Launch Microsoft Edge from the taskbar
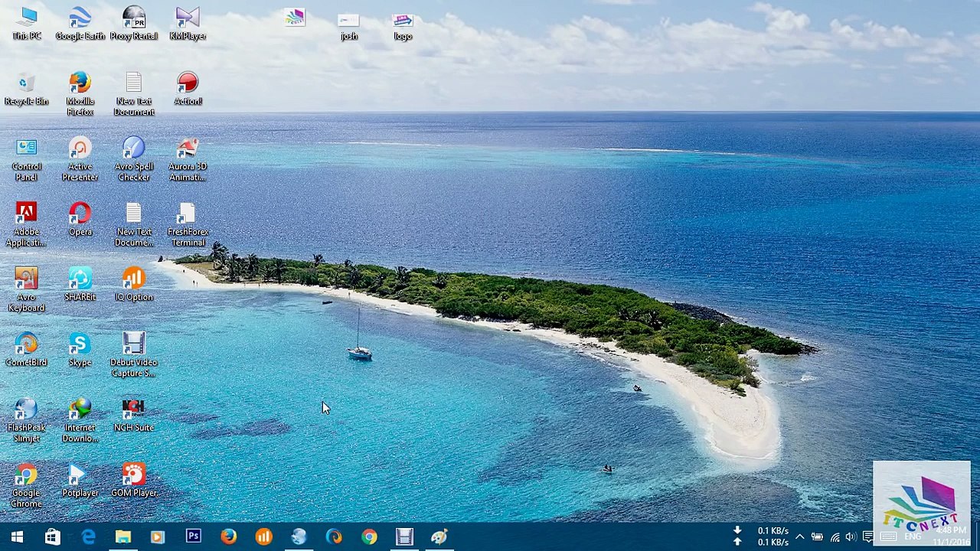Screen dimensions: 980x551 88,537
